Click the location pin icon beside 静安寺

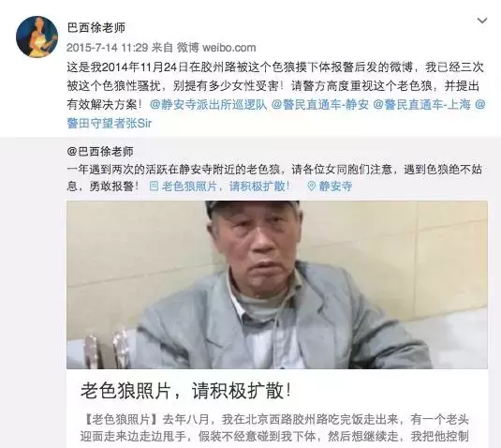click(x=311, y=187)
